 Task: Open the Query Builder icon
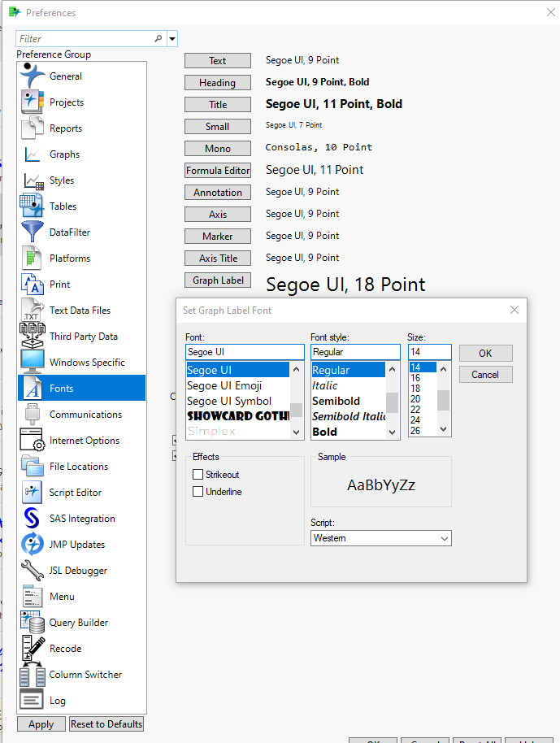click(33, 622)
